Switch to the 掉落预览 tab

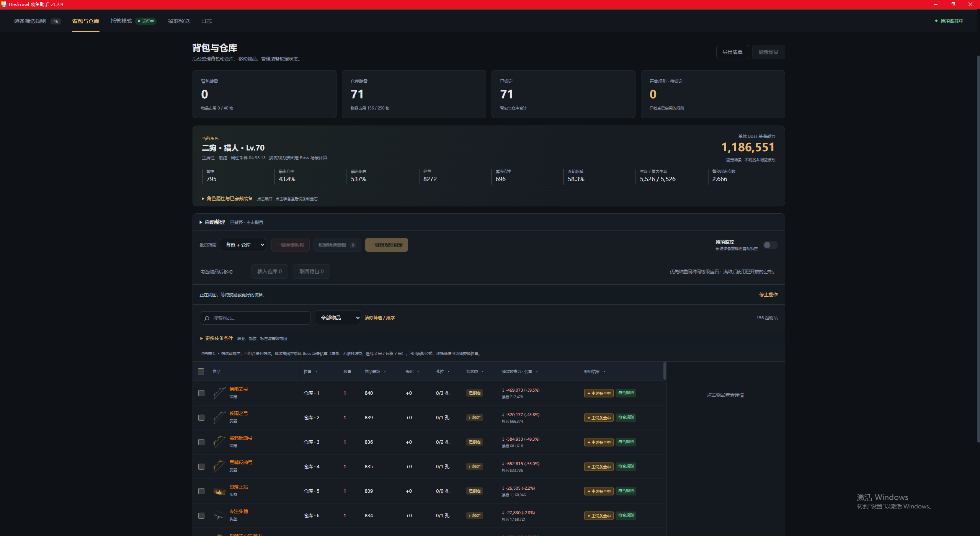click(x=179, y=21)
